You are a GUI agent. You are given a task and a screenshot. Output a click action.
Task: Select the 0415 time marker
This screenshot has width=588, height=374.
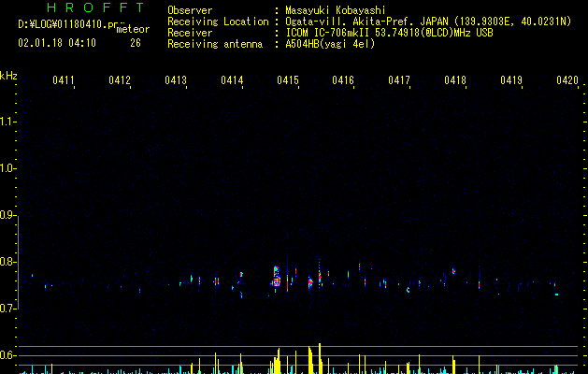288,79
